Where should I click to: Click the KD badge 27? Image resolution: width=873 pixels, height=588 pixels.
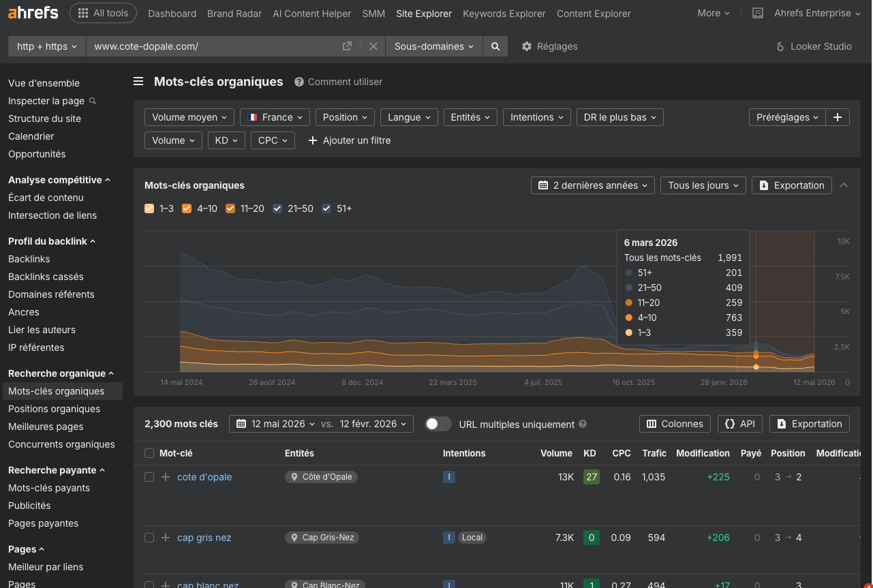[x=591, y=477]
